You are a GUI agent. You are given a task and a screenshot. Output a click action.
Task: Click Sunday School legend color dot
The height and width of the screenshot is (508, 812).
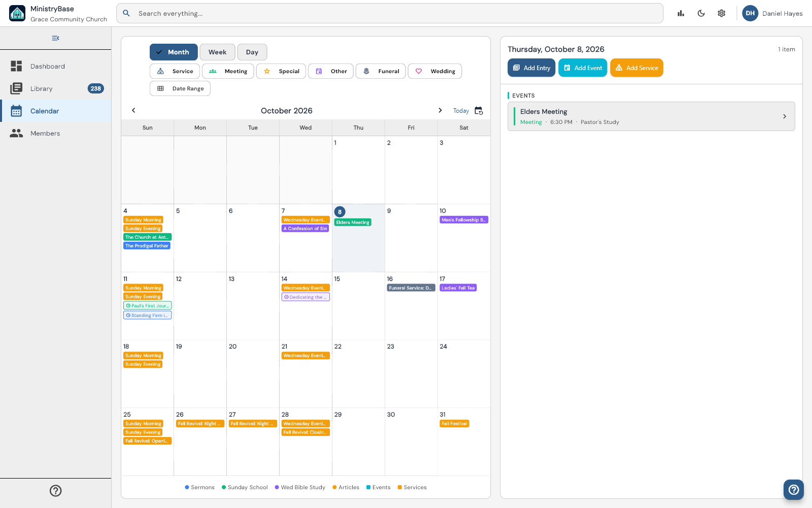click(224, 487)
